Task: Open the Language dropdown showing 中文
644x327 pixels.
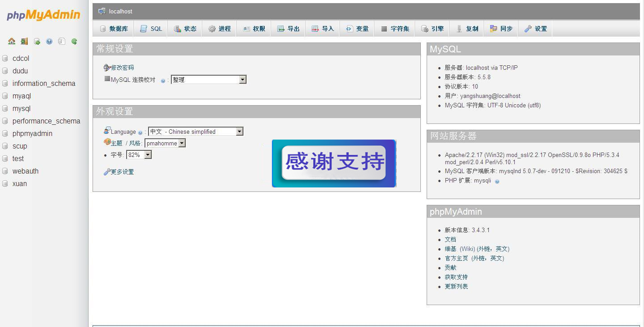Action: (195, 132)
